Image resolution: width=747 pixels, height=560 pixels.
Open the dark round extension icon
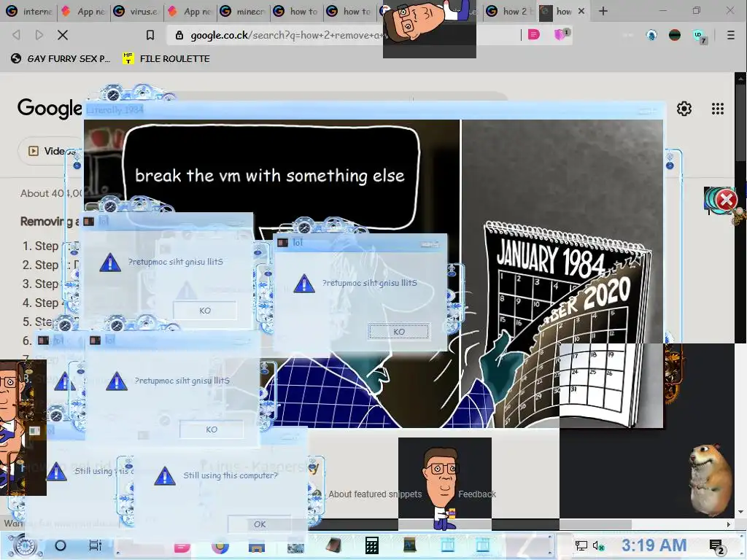pos(675,35)
